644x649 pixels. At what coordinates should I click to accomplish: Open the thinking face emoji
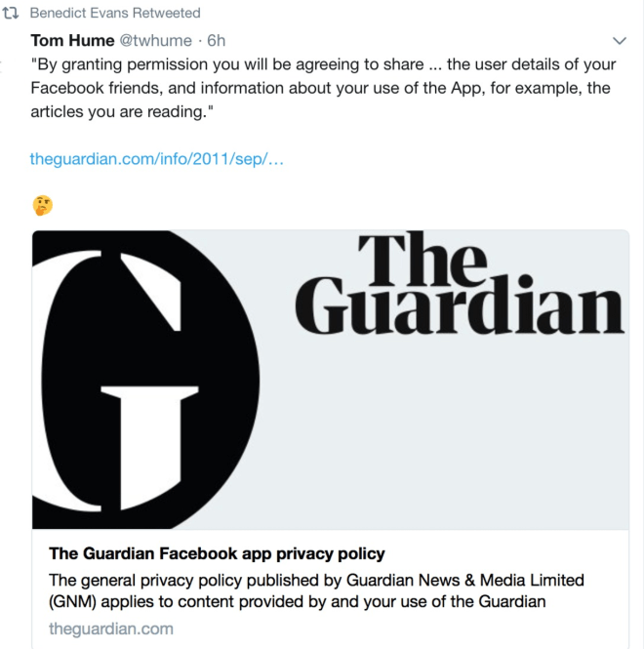[42, 205]
